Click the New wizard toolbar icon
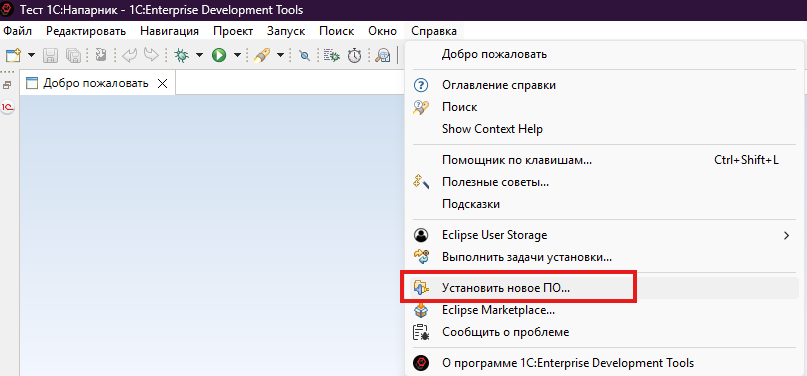807x376 pixels. click(12, 55)
